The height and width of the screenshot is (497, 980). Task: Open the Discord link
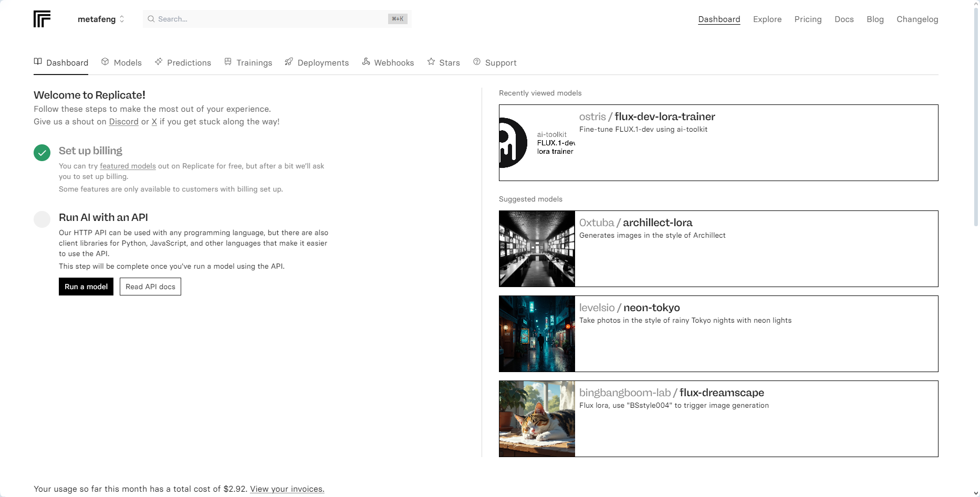pyautogui.click(x=124, y=122)
